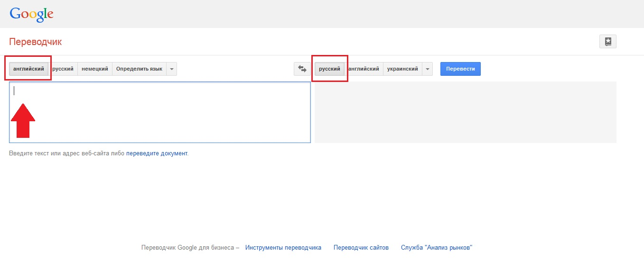Swap languages with the arrows icon
644x261 pixels.
pos(302,69)
